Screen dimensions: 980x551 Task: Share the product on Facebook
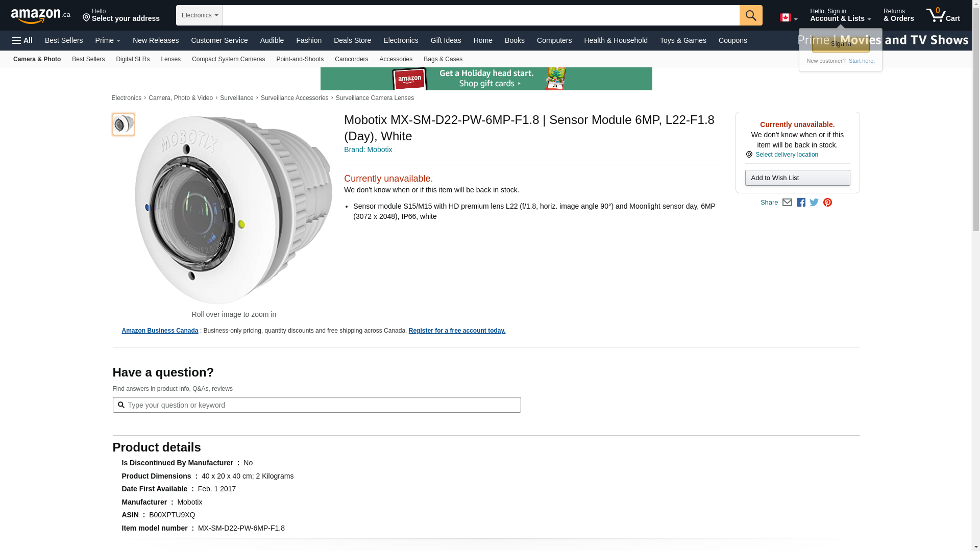(x=801, y=203)
